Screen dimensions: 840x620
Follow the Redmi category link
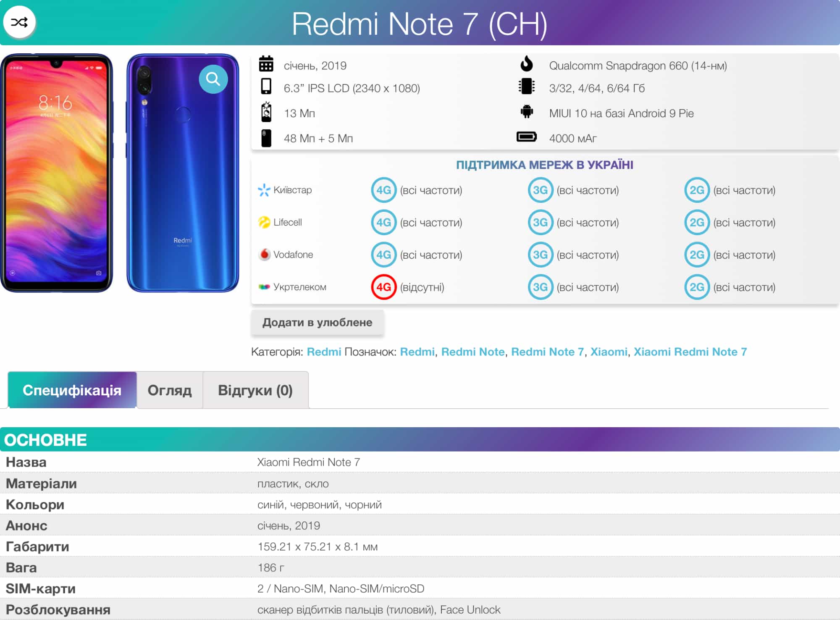pos(324,352)
